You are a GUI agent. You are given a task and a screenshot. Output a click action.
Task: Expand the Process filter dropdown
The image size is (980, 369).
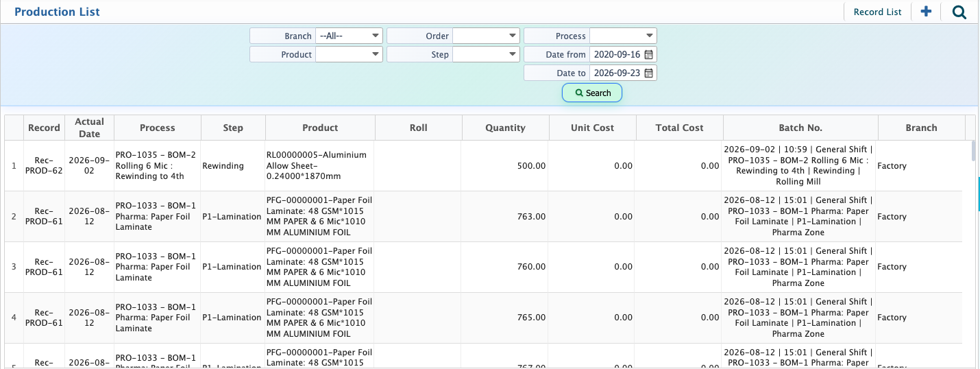pyautogui.click(x=623, y=36)
